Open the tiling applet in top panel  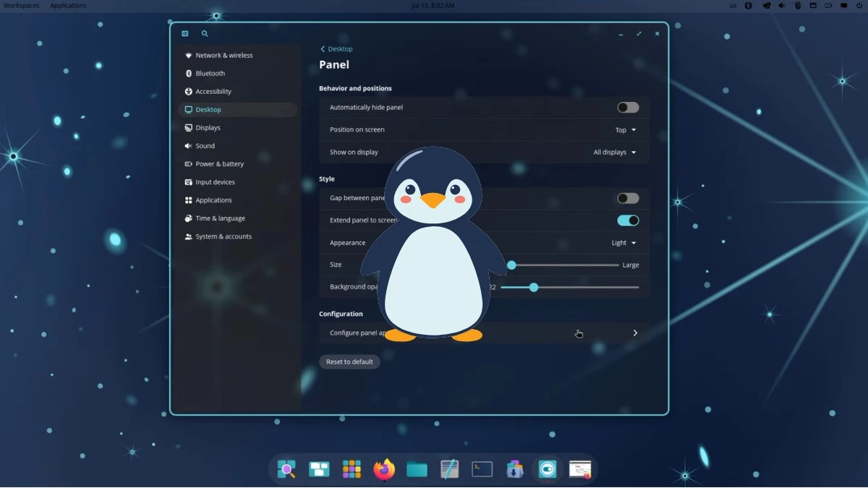765,5
